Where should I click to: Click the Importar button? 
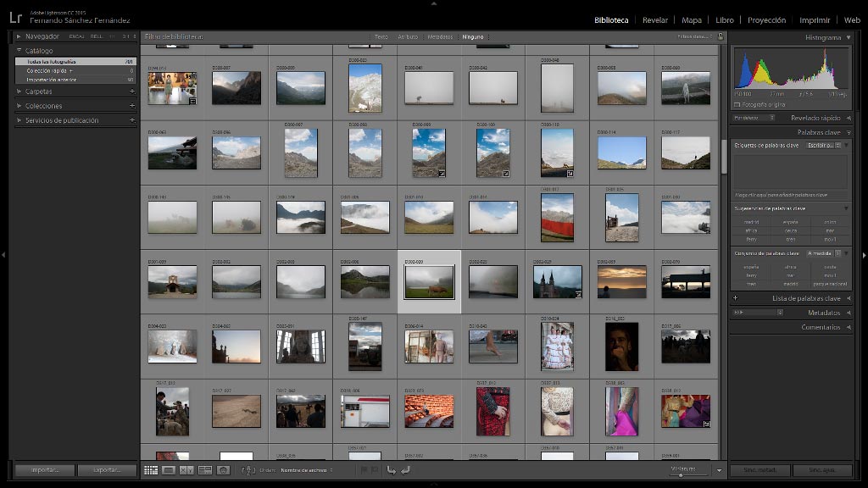click(x=45, y=469)
